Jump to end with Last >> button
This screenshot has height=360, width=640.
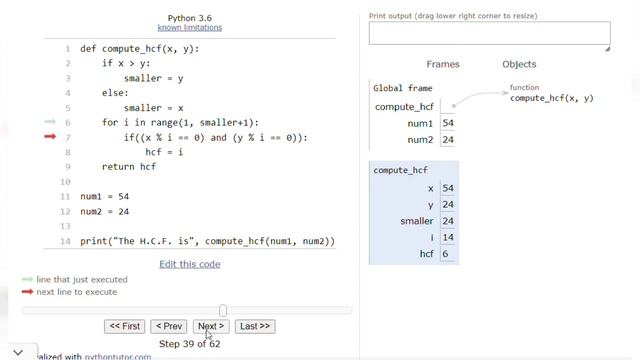(255, 326)
